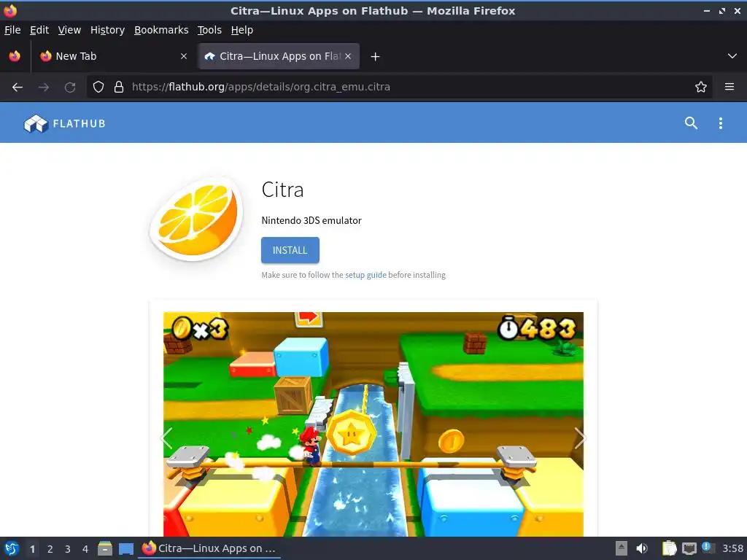Switch to workspace 3
Screen dimensions: 747x560
[68, 549]
